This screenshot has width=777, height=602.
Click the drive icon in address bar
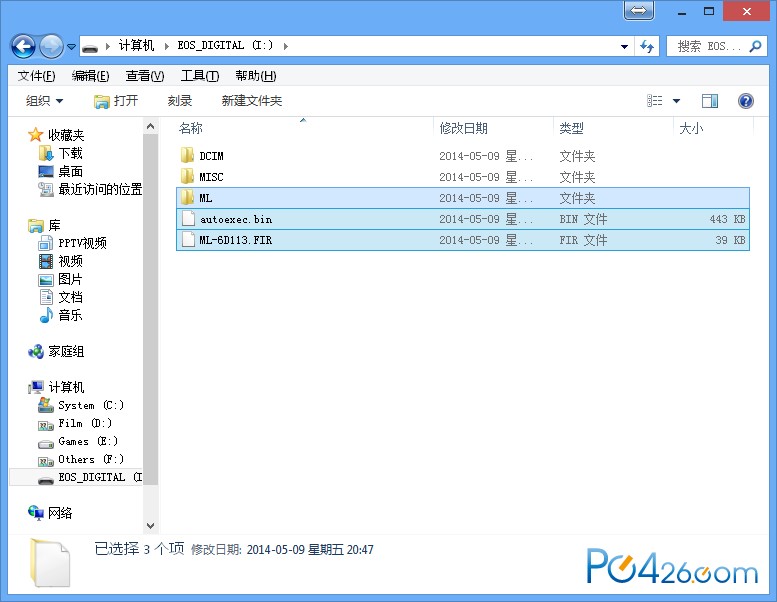90,48
